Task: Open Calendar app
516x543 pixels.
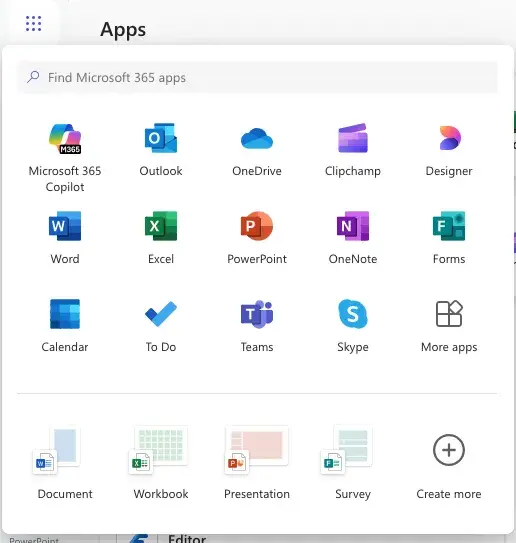Action: tap(65, 326)
